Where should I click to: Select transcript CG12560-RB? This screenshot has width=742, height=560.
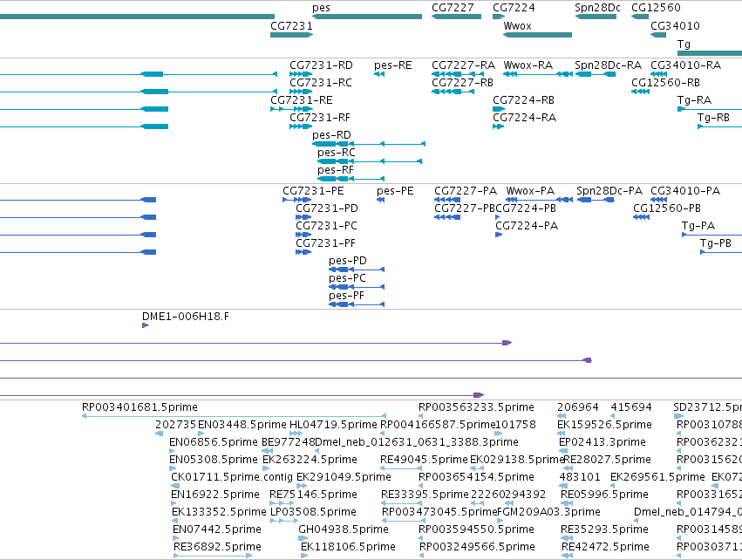pos(640,92)
